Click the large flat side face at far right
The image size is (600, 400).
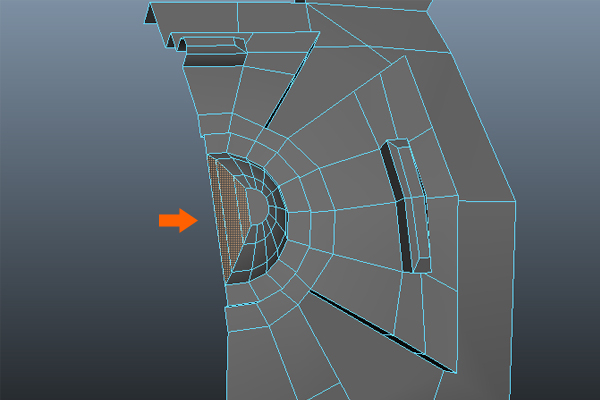(486, 302)
